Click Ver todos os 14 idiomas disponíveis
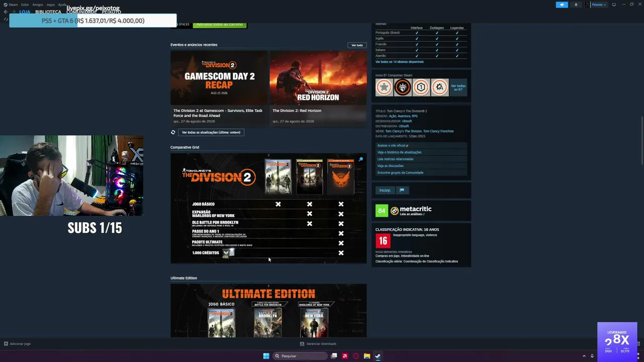The width and height of the screenshot is (644, 362). click(x=399, y=62)
